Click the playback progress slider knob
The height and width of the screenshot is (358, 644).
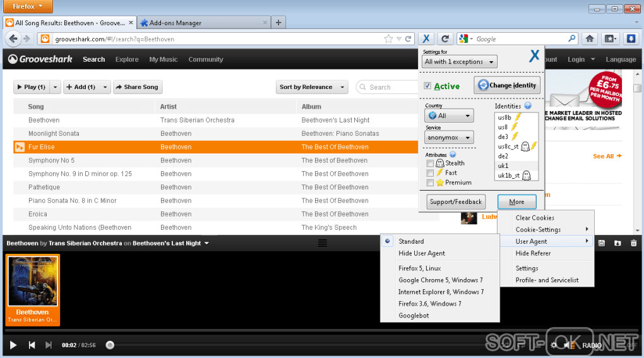point(110,345)
